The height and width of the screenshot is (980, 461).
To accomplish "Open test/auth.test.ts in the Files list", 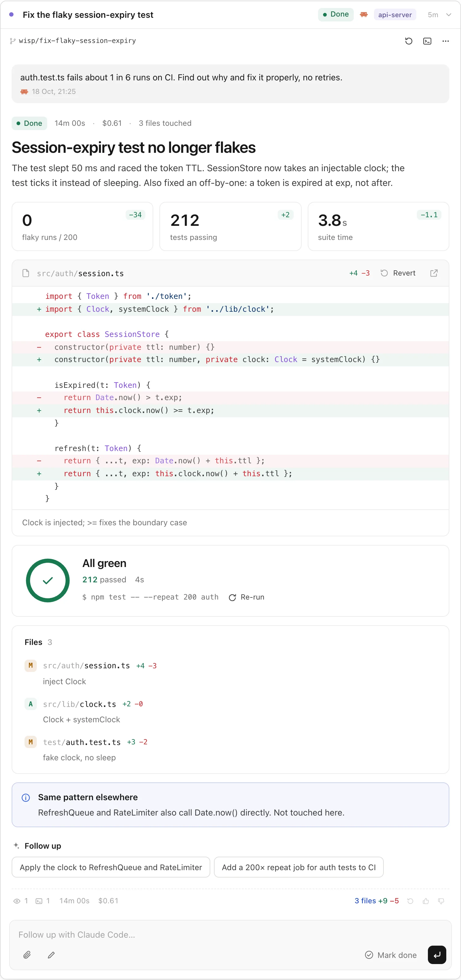I will click(82, 742).
